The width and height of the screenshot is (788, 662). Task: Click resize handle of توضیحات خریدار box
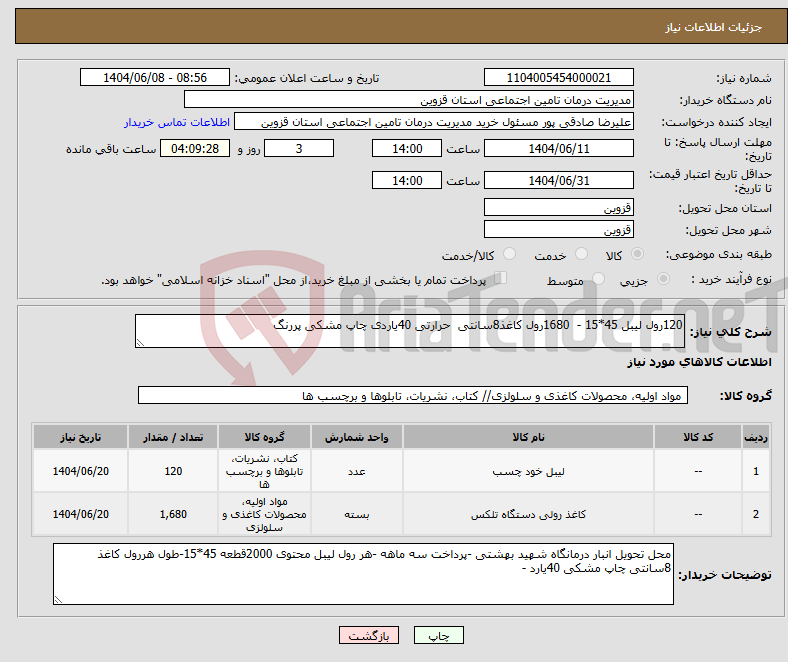pos(58,599)
